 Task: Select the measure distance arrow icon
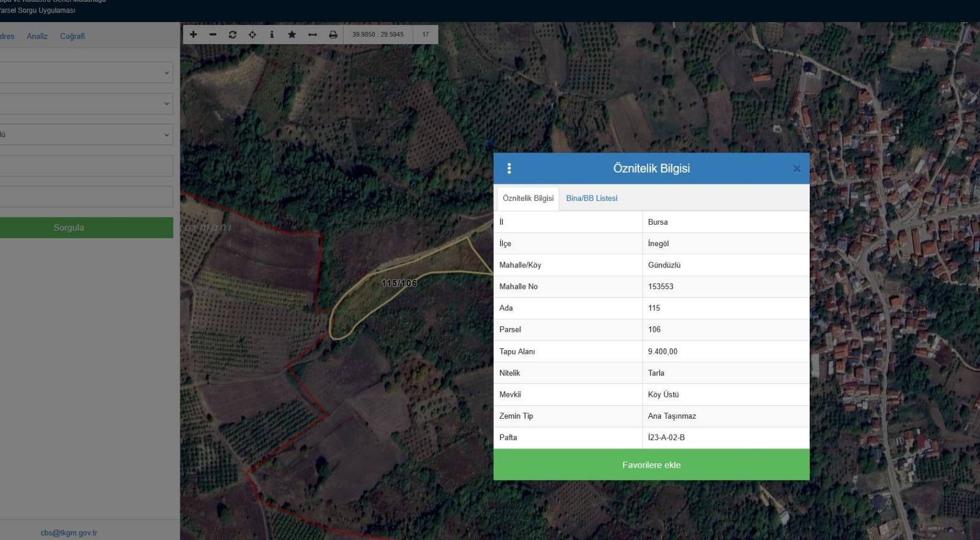click(x=312, y=34)
